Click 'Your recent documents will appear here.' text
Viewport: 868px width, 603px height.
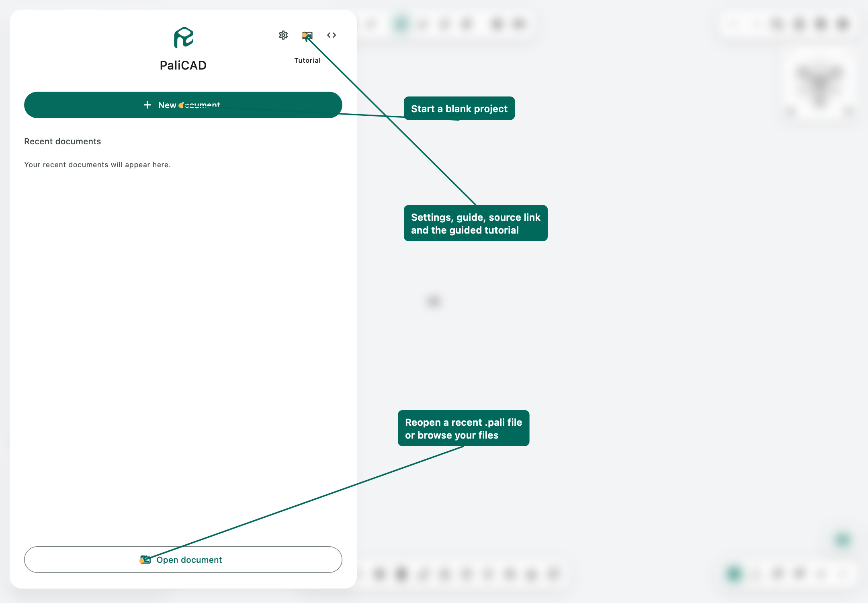tap(98, 165)
